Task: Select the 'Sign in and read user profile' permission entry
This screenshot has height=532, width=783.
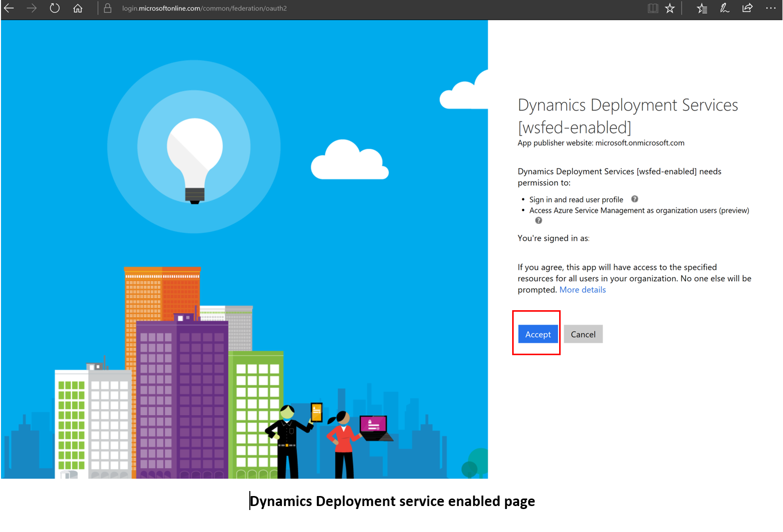Action: point(576,199)
